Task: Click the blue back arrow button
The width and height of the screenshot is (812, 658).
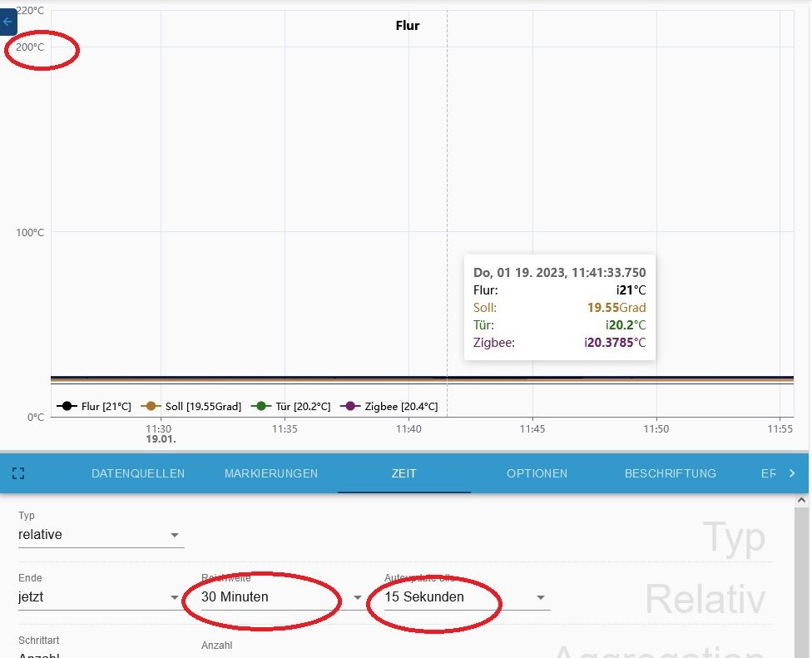Action: (7, 22)
